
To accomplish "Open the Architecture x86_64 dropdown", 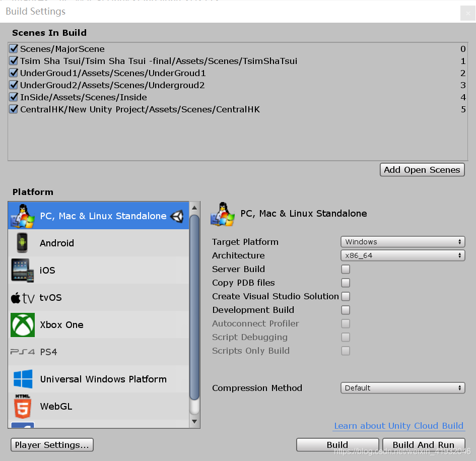I will click(403, 255).
